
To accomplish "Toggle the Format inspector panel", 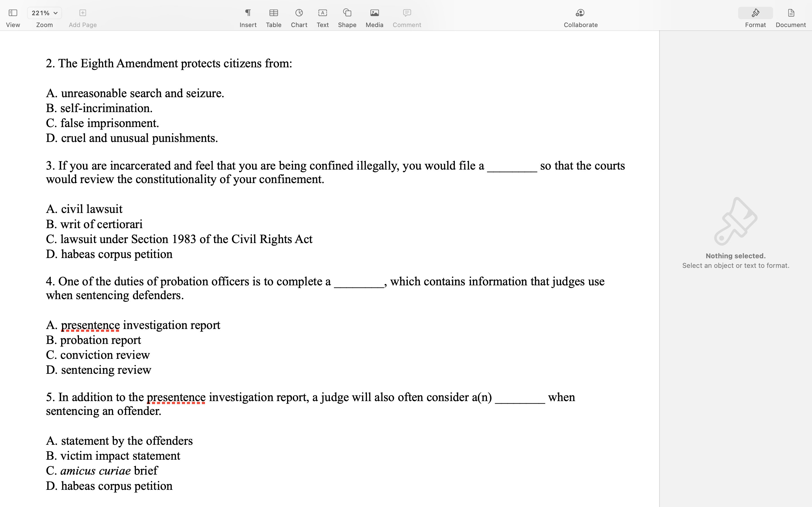I will tap(755, 13).
